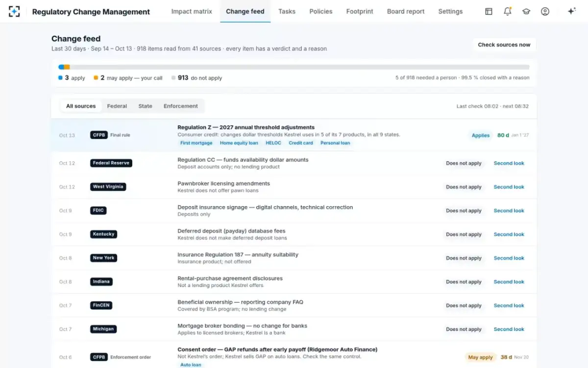
Task: Click the May apply verdict badge
Action: 481,357
